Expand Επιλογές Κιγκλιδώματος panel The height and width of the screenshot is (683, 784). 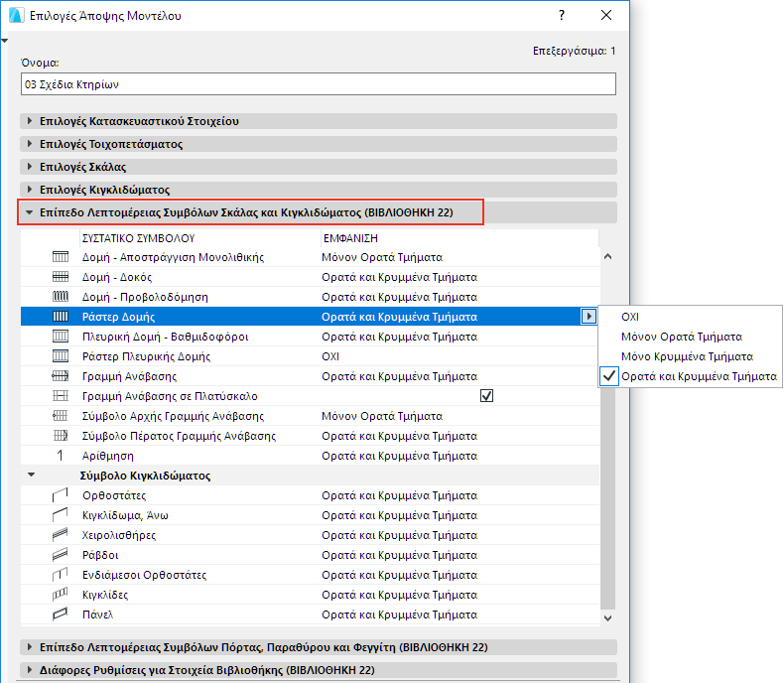pos(30,190)
